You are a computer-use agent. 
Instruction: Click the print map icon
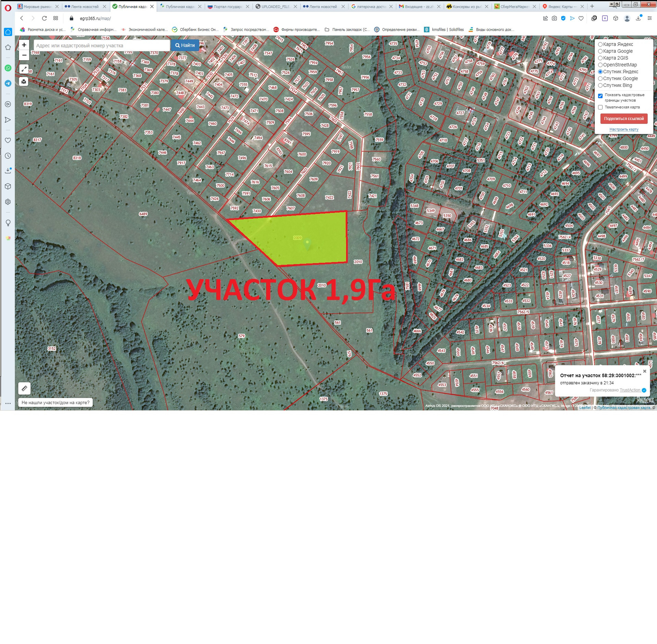coord(24,81)
